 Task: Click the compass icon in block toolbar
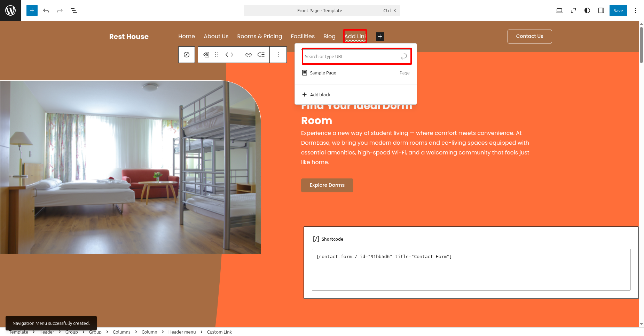point(187,55)
